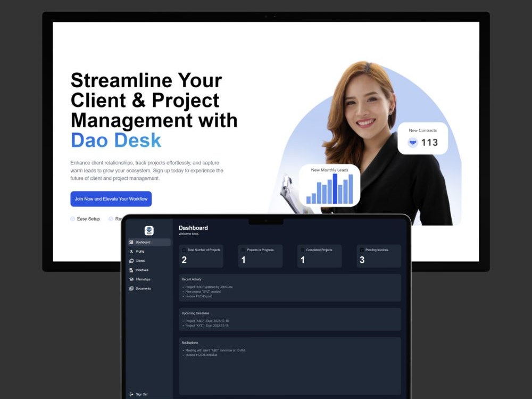Click the Easy Setup checkmark icon
The width and height of the screenshot is (532, 399).
(72, 219)
